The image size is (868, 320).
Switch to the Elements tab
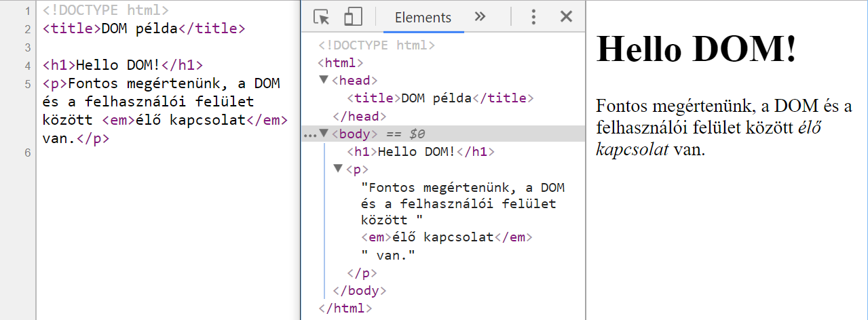(423, 18)
